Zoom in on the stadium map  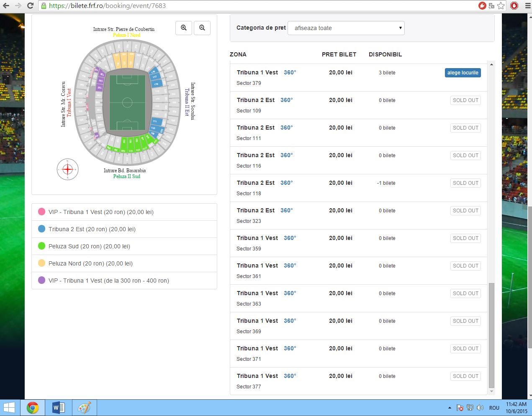(x=184, y=28)
